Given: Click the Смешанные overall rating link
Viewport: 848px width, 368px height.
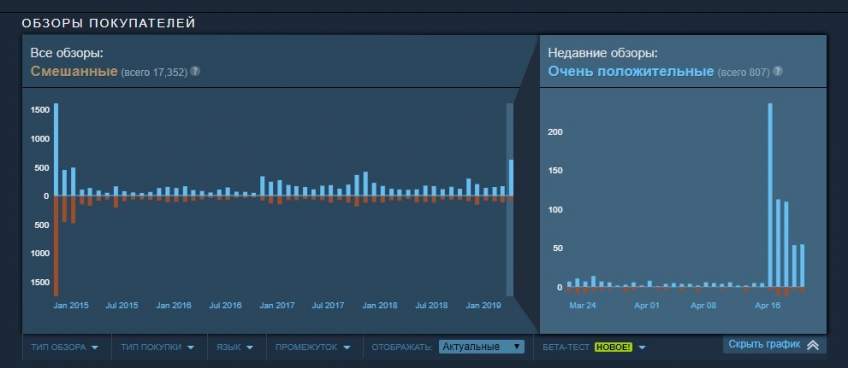Looking at the screenshot, I should click(x=74, y=71).
